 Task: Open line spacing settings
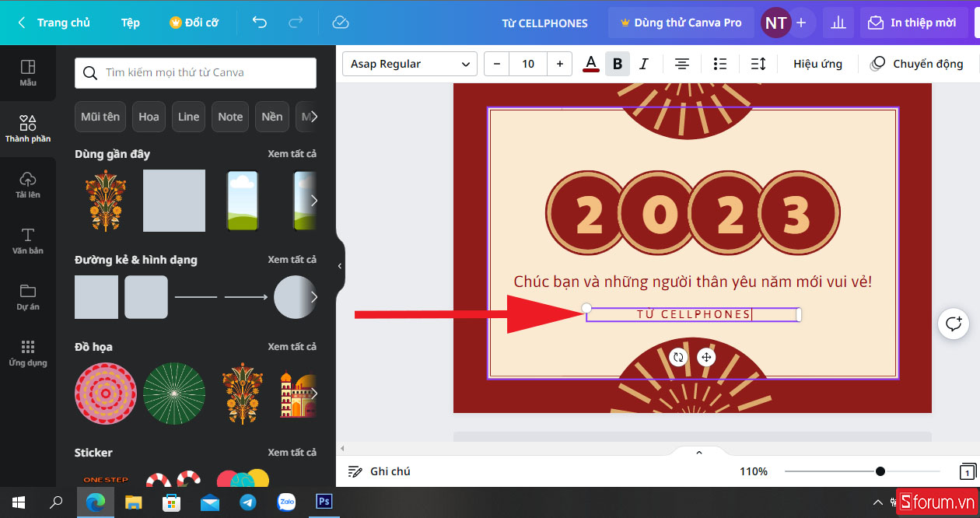coord(758,64)
